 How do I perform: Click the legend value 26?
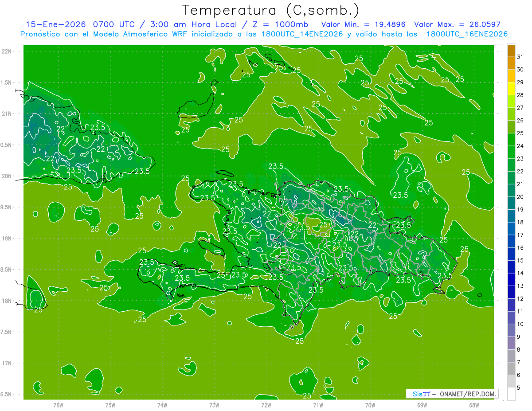(x=520, y=121)
